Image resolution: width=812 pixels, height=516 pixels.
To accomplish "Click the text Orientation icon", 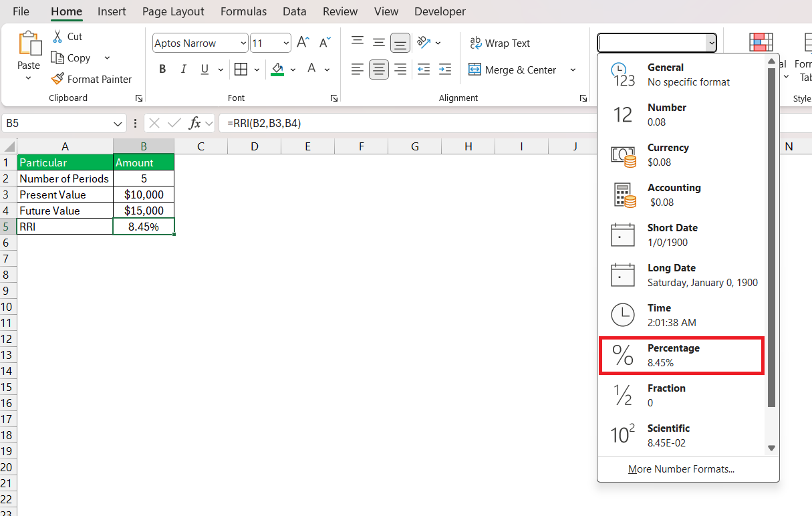I will tap(424, 43).
